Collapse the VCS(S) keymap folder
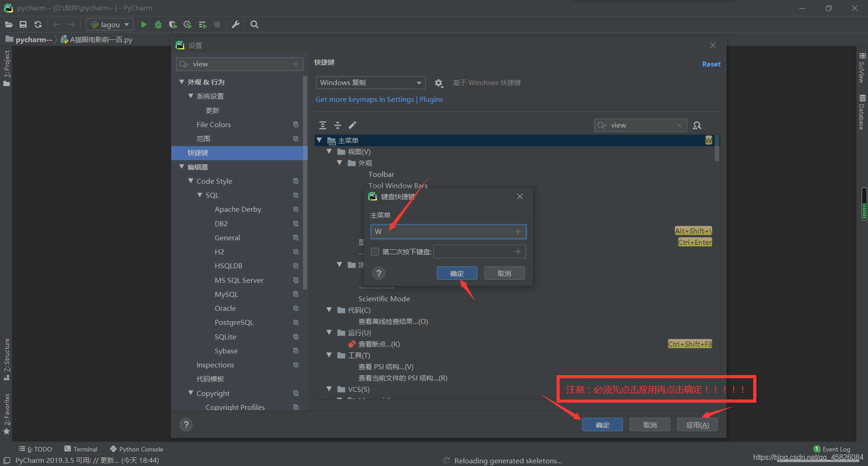Image resolution: width=868 pixels, height=466 pixels. [x=329, y=389]
